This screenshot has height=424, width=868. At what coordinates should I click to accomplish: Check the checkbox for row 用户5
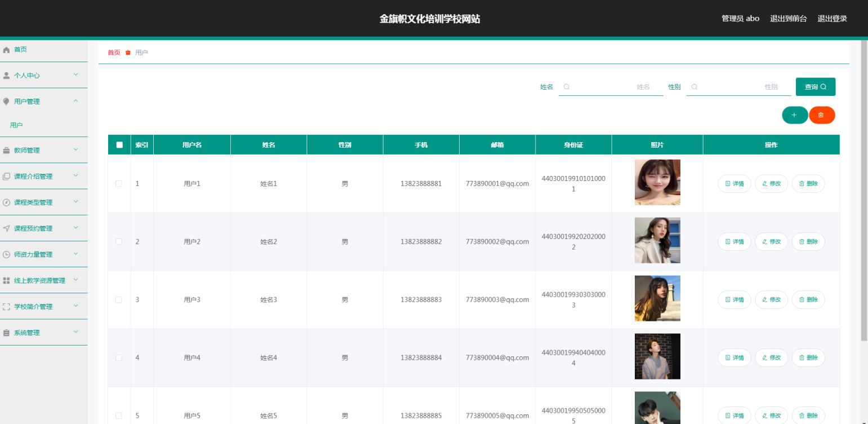(119, 416)
